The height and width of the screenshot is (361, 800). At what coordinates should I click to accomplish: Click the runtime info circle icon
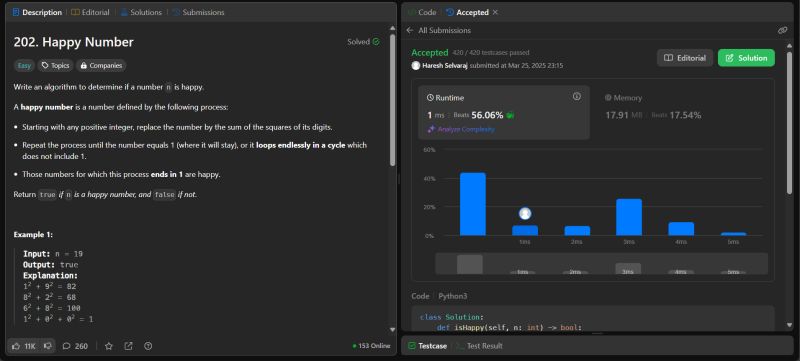click(577, 96)
